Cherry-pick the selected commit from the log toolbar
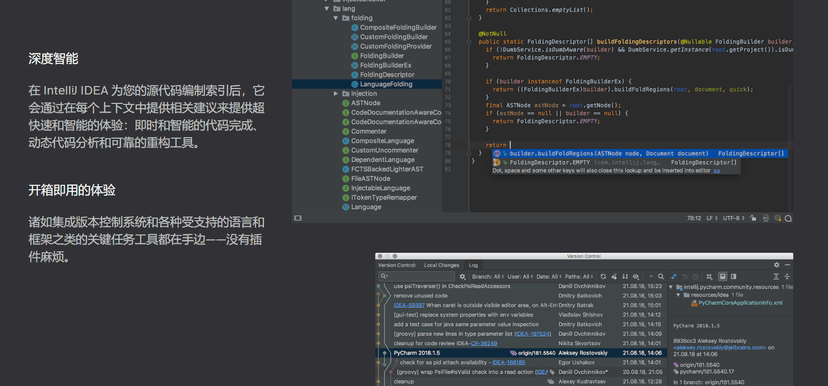The image size is (828, 386). 614,277
